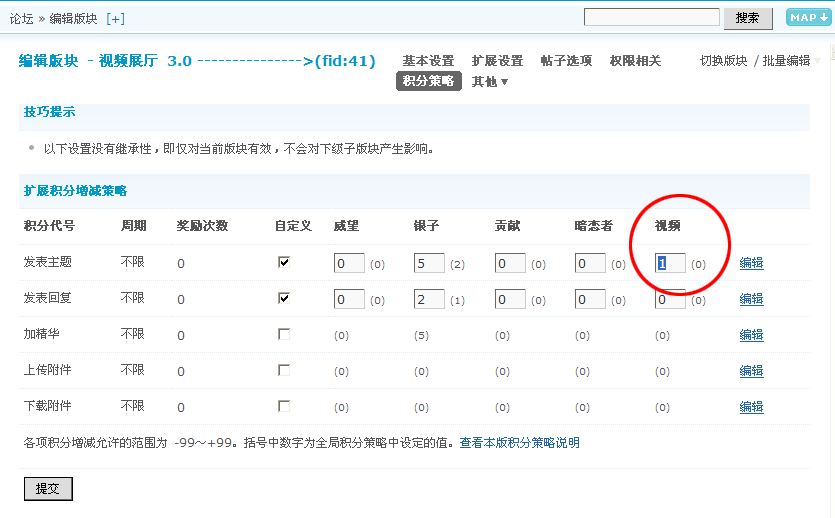Click the 提交 button
Image resolution: width=835 pixels, height=518 pixels.
click(x=48, y=489)
